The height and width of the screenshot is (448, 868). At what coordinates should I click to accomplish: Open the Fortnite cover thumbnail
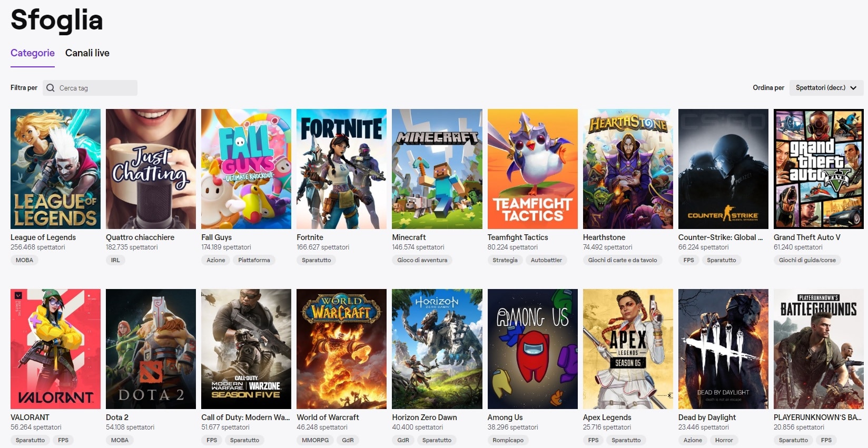pos(341,169)
